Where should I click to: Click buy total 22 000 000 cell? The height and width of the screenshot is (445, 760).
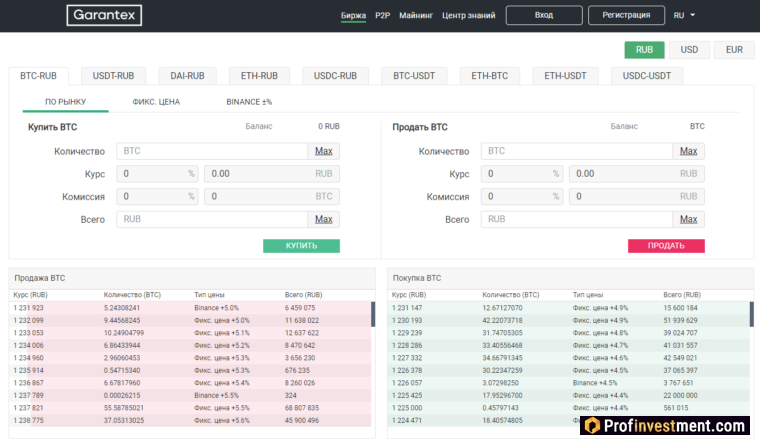tap(681, 396)
